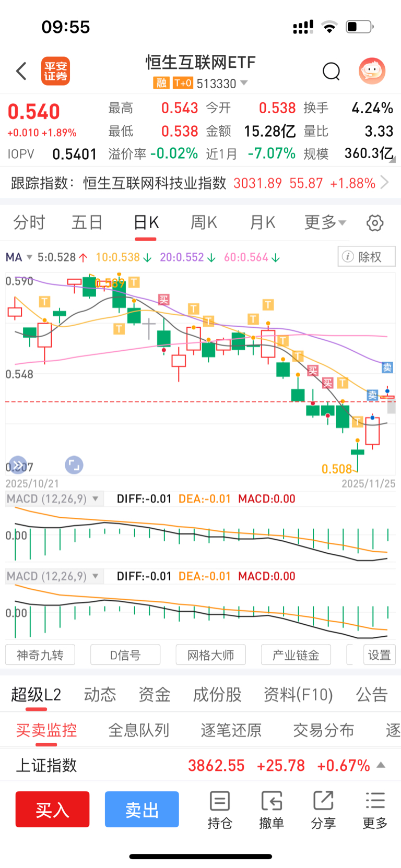Select the 超级L2 tab
Viewport: 401px width, 868px height.
[36, 695]
